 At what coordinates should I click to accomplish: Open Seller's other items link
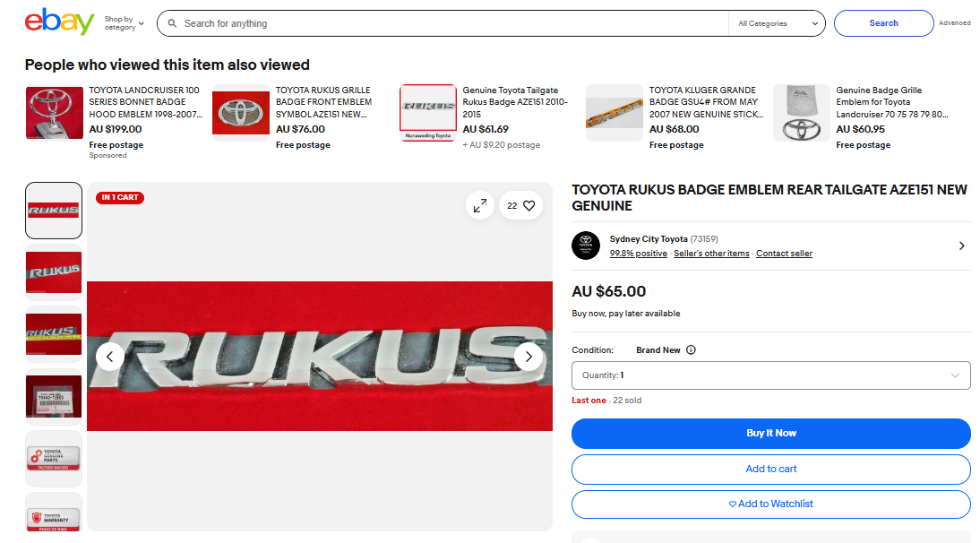711,254
